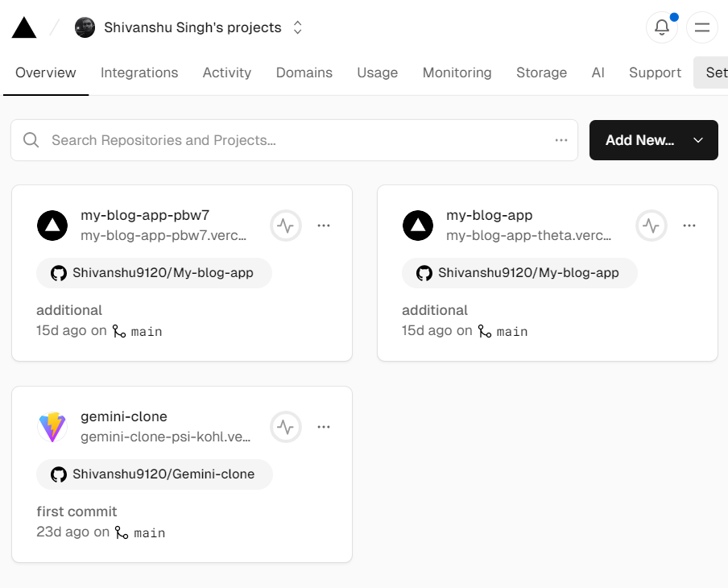Open the notifications bell

[662, 27]
